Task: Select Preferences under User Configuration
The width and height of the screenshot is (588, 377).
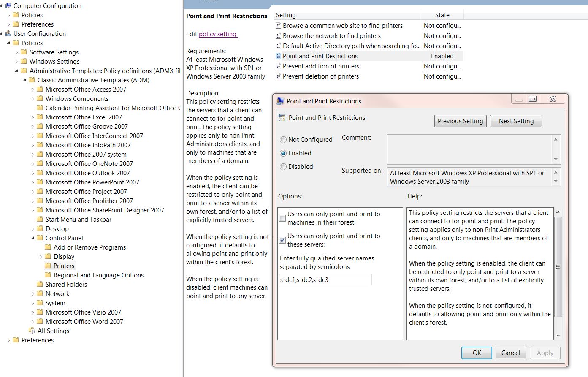Action: point(38,340)
